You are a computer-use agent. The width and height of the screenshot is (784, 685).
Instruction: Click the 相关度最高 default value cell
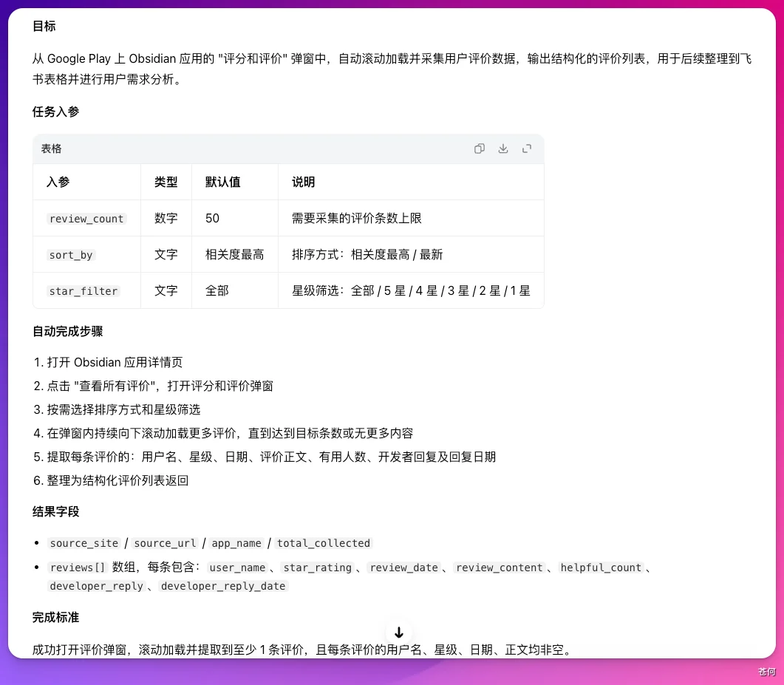[234, 254]
